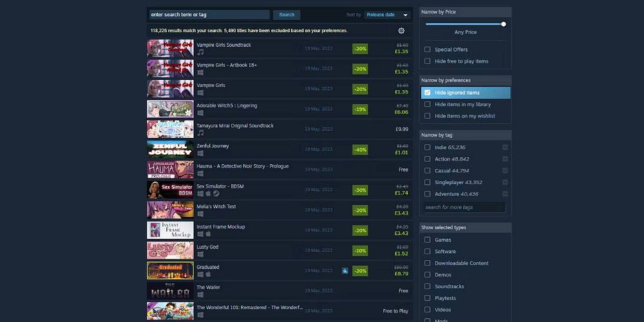This screenshot has width=644, height=322.
Task: Open Tamayura Mirai Original Soundtrack listing
Action: [279, 129]
